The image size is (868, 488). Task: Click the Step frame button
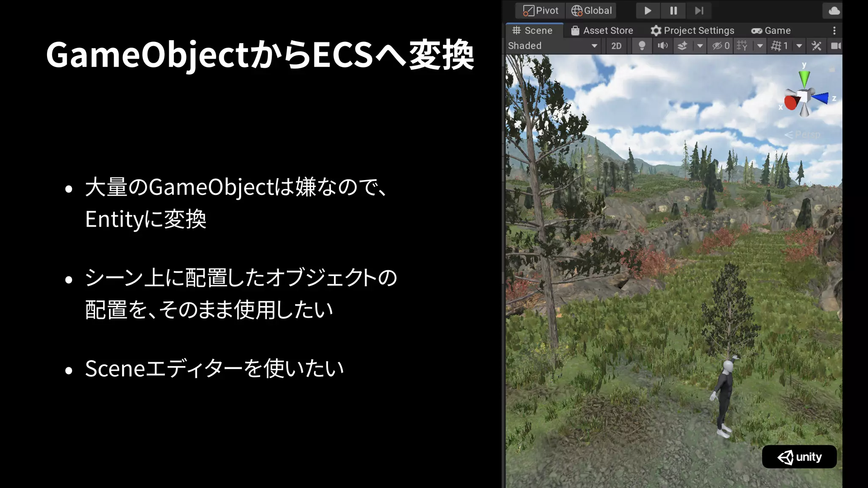tap(699, 11)
